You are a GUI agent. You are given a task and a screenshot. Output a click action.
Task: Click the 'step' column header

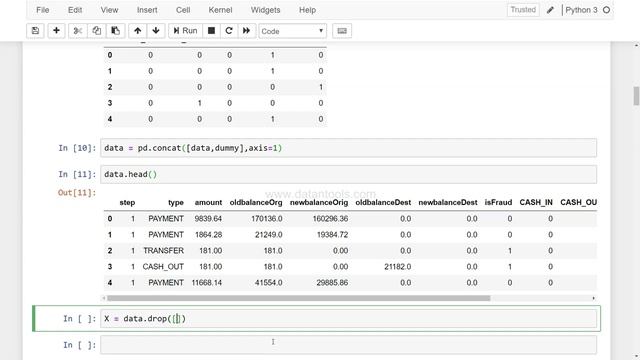[127, 202]
